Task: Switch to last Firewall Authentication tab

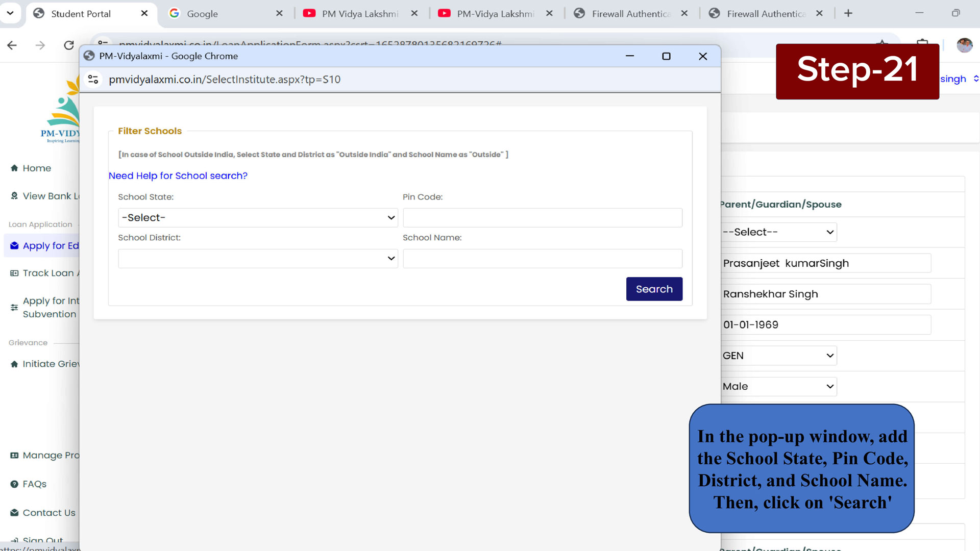Action: 766,14
